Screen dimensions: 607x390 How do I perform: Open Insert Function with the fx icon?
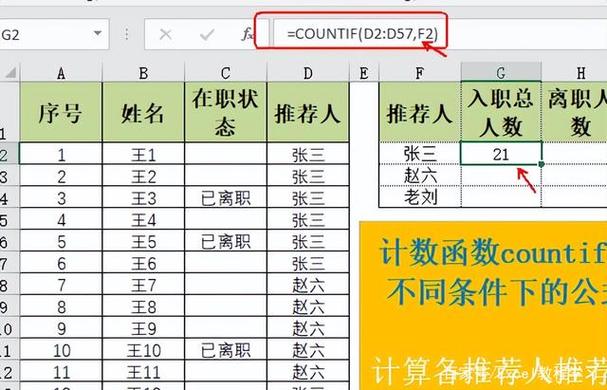[247, 34]
